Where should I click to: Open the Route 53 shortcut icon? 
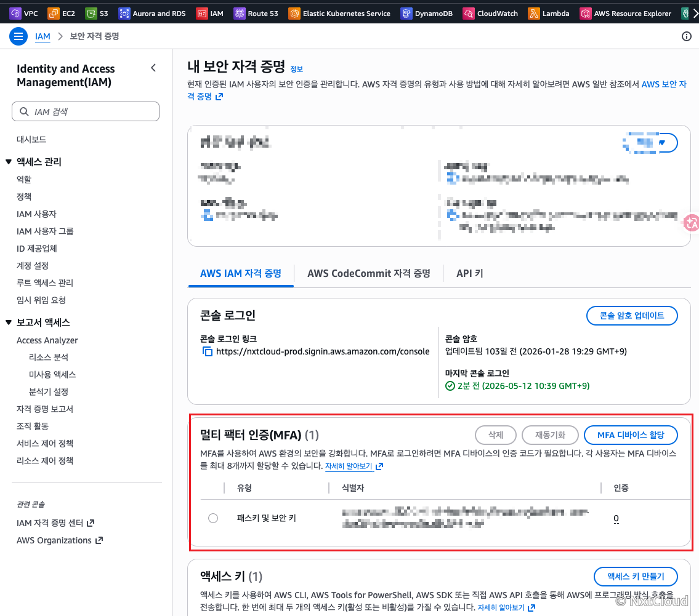click(240, 14)
